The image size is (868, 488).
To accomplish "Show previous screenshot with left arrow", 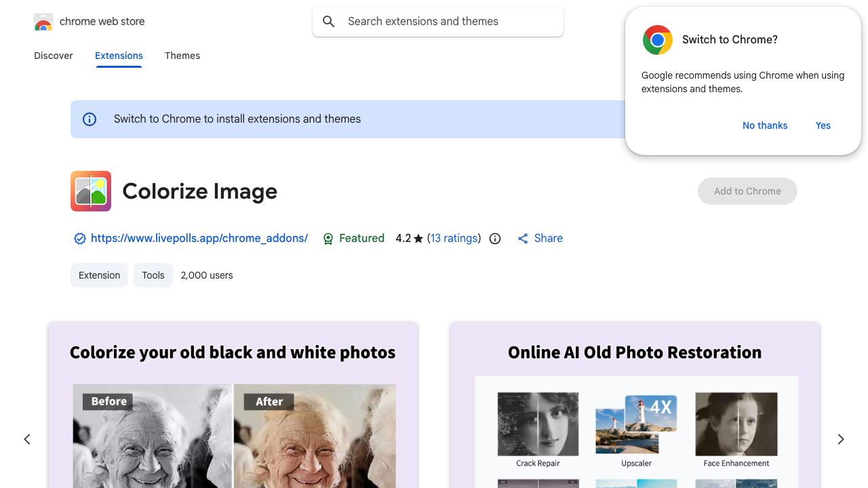I will (x=27, y=439).
